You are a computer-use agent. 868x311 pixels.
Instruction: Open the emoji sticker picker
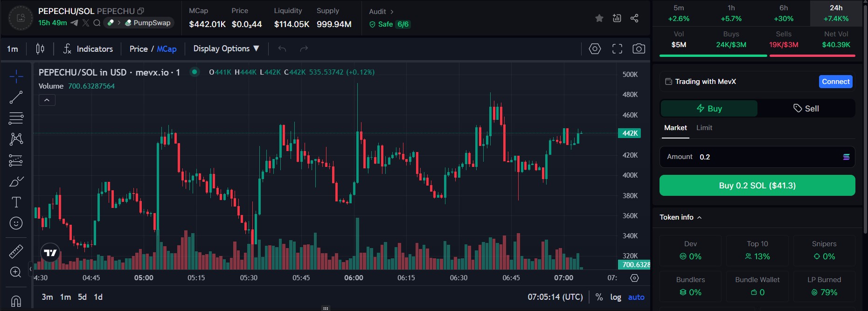pos(16,223)
